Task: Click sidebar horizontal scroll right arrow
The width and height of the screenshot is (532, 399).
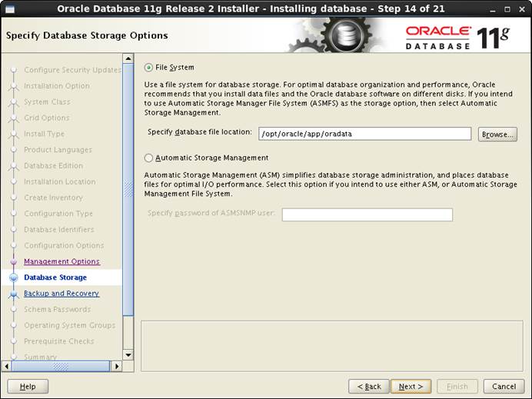Action: pos(116,367)
